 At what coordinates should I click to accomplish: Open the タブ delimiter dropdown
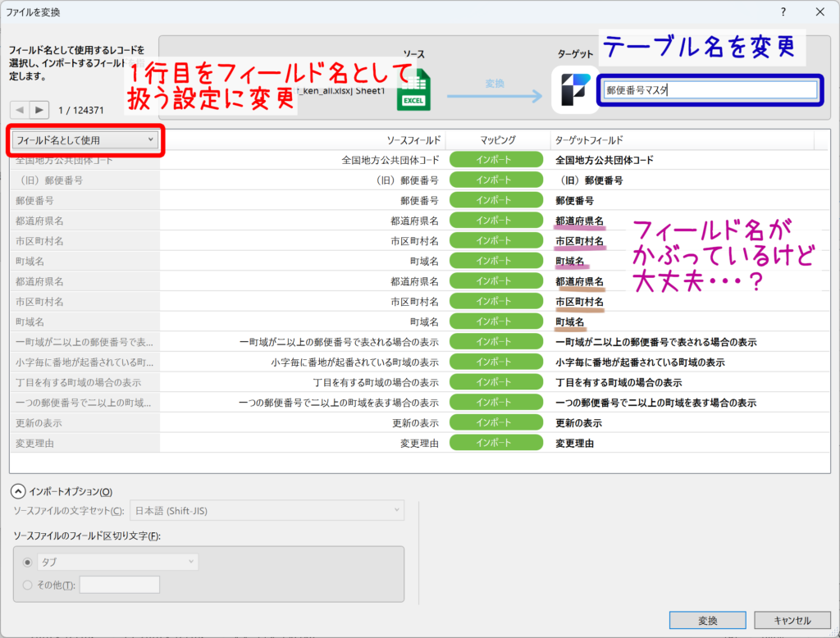(119, 562)
